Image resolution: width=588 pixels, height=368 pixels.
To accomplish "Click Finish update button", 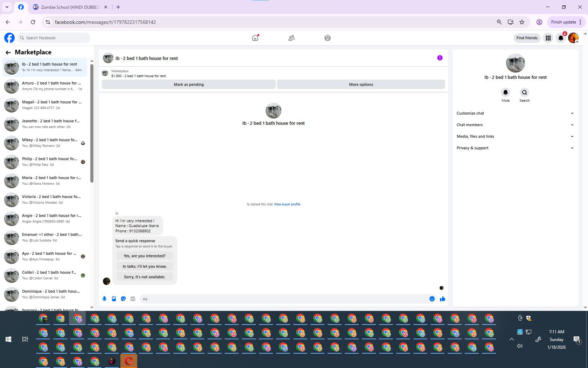I will 566,22.
